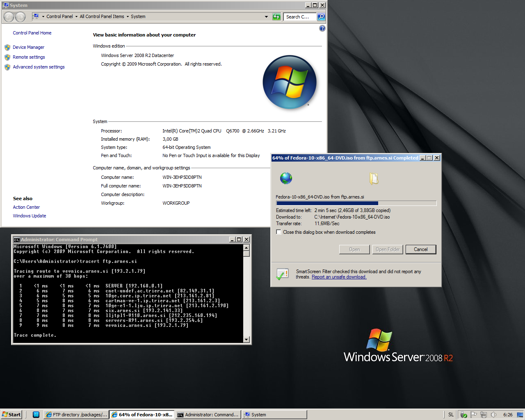This screenshot has width=525, height=420.
Task: Expand dropdown after All Control Panel Items
Action: coord(128,17)
